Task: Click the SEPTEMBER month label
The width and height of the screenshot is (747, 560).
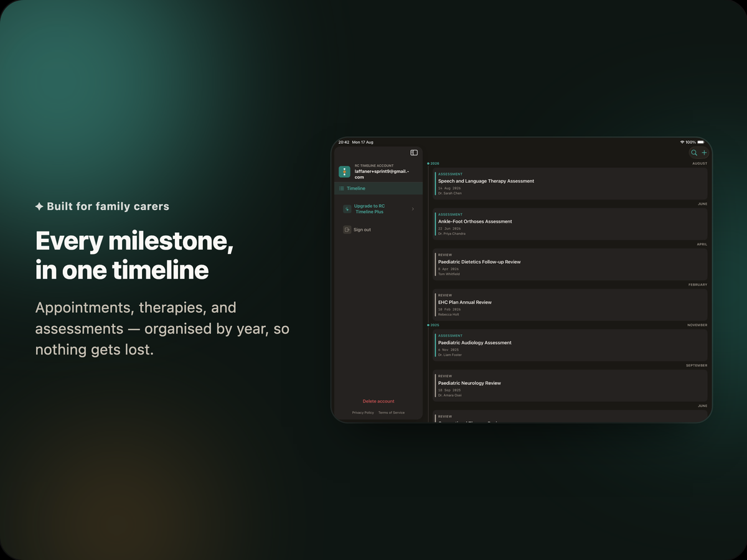Action: (697, 365)
